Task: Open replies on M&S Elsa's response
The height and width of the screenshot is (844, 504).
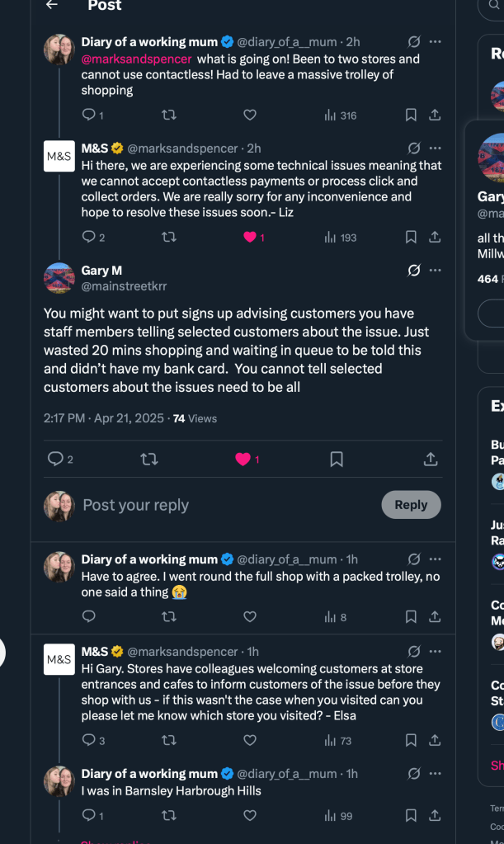Action: coord(90,741)
